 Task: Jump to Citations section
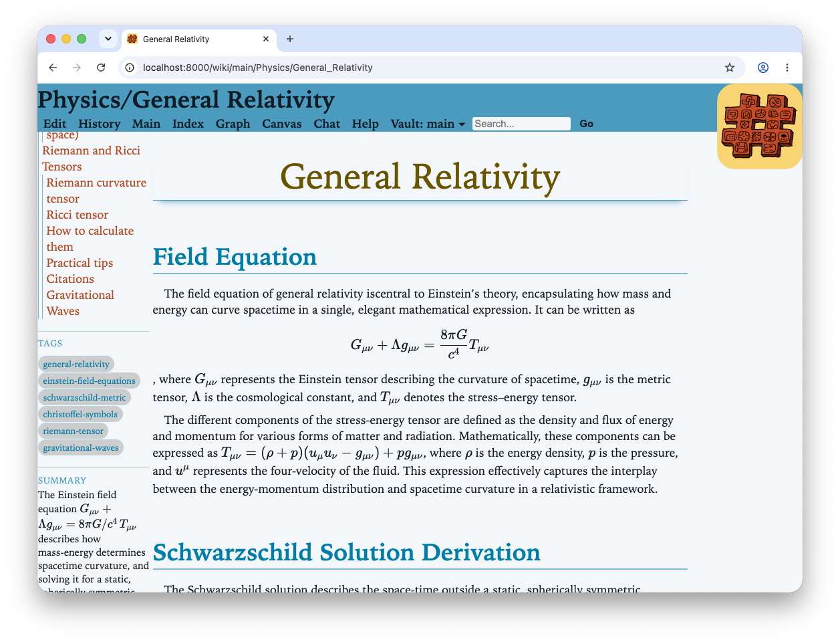[70, 279]
